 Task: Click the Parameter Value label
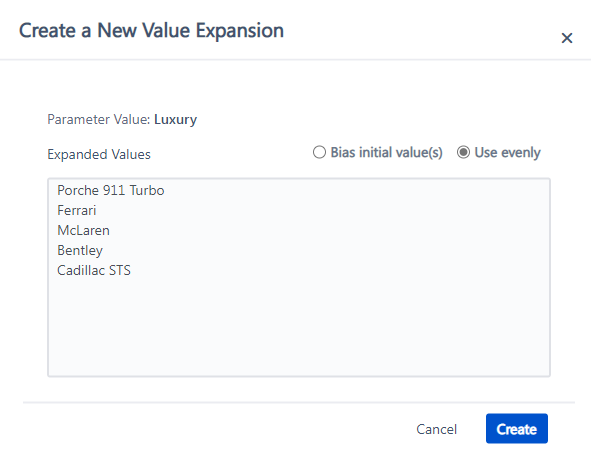tap(99, 119)
